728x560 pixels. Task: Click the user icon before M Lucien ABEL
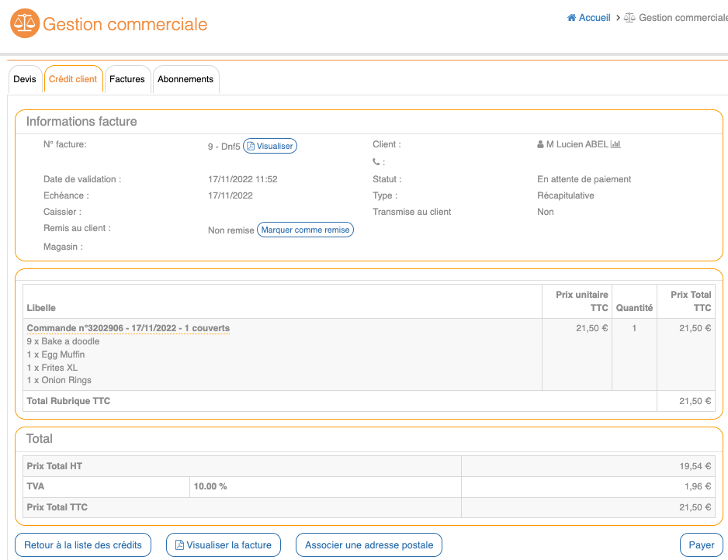[x=540, y=144]
